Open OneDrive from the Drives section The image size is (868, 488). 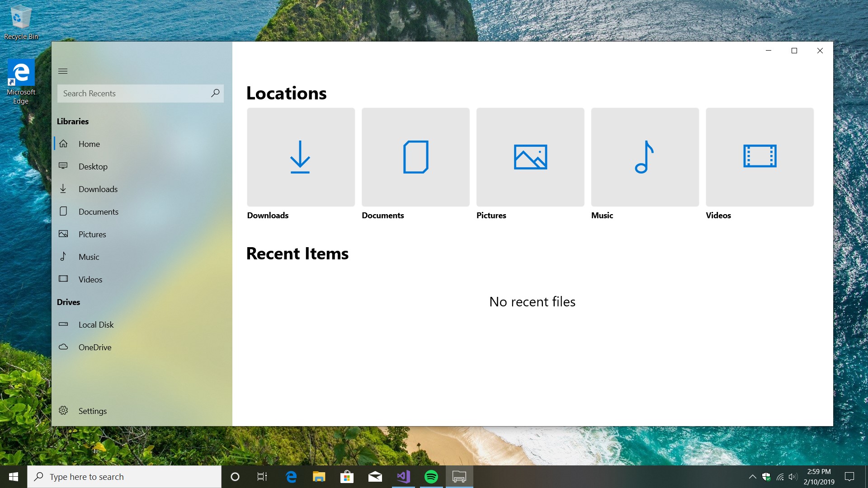tap(95, 347)
